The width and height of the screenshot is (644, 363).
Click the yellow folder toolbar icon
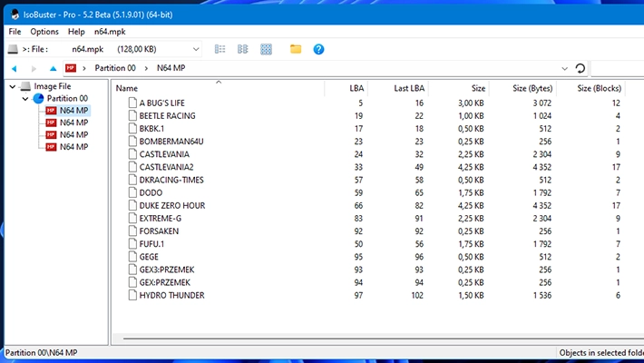[x=296, y=49]
